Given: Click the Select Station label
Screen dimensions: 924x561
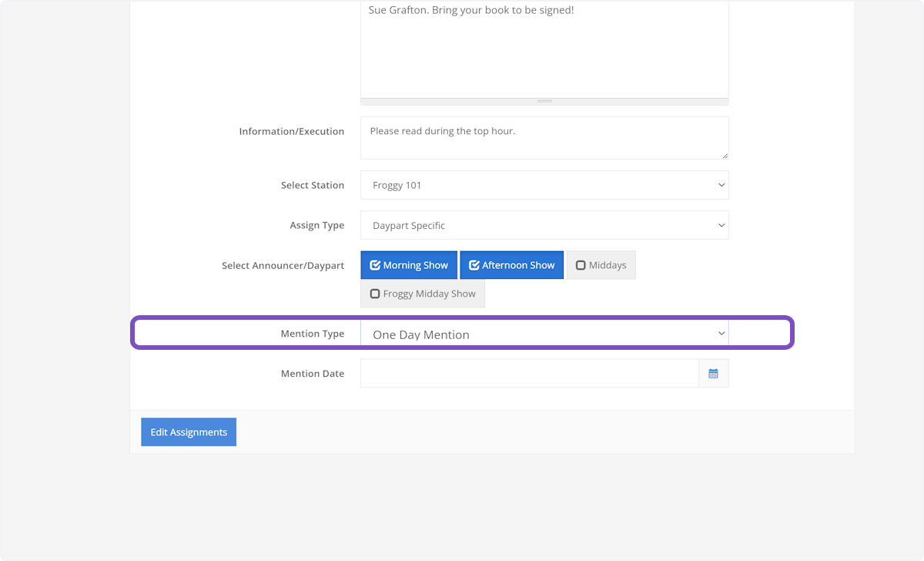Looking at the screenshot, I should click(312, 186).
